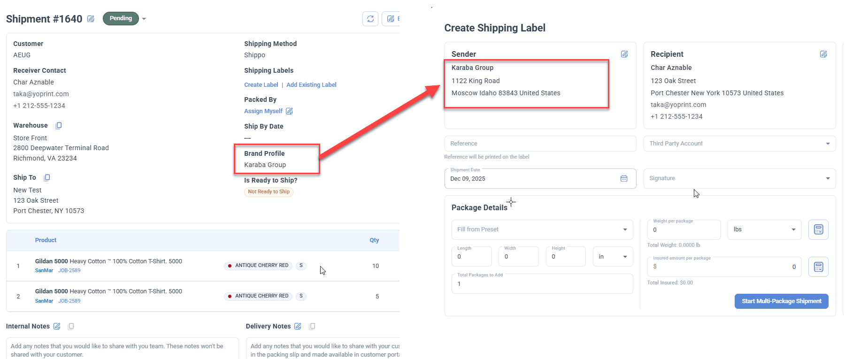Image resolution: width=868 pixels, height=359 pixels.
Task: Open the weight per package calculator
Action: 818,229
